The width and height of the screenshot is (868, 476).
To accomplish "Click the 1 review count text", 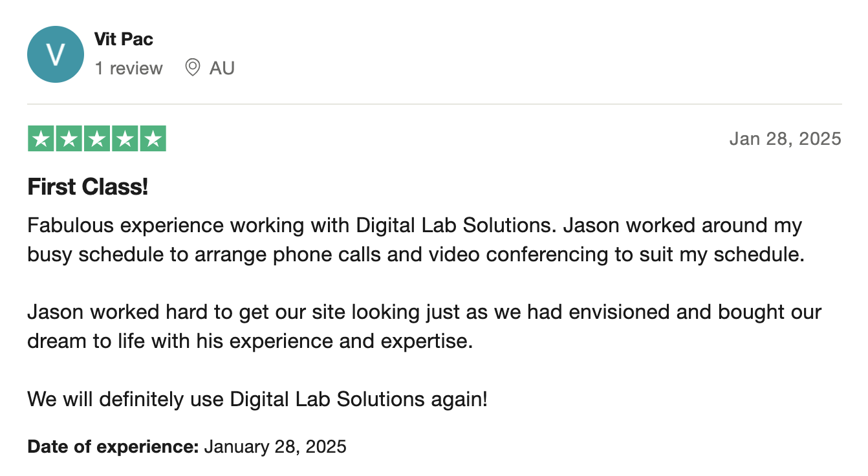I will pyautogui.click(x=129, y=68).
